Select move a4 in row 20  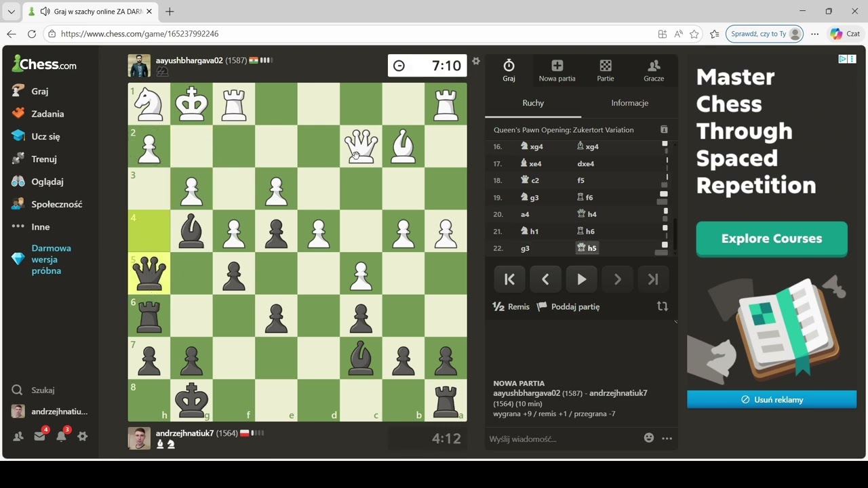pos(525,214)
